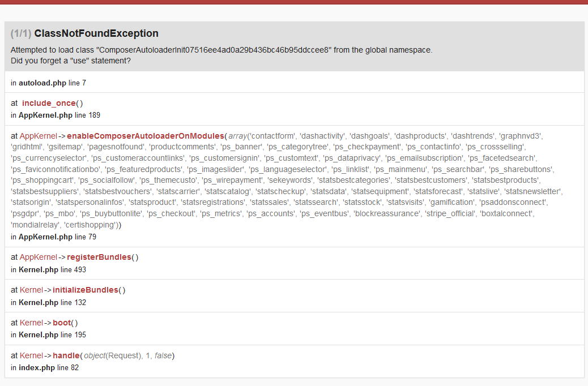
Task: Click the include_once() function name
Action: pyautogui.click(x=49, y=103)
